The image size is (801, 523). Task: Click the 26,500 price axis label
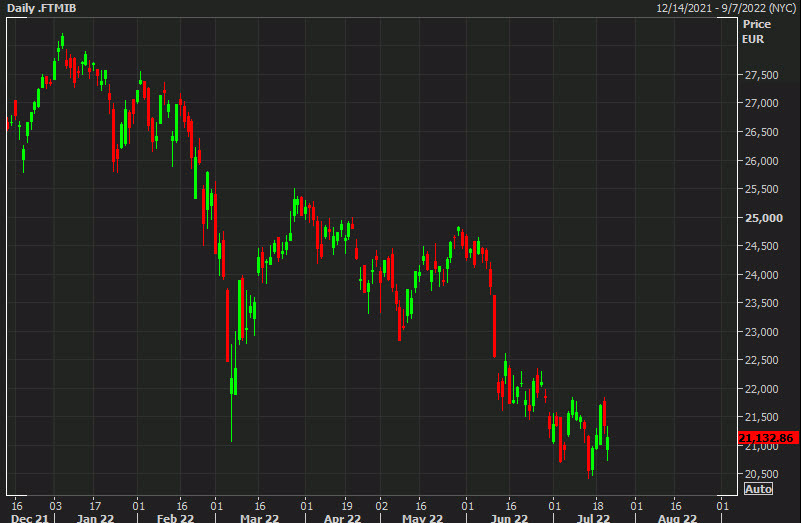coord(761,132)
